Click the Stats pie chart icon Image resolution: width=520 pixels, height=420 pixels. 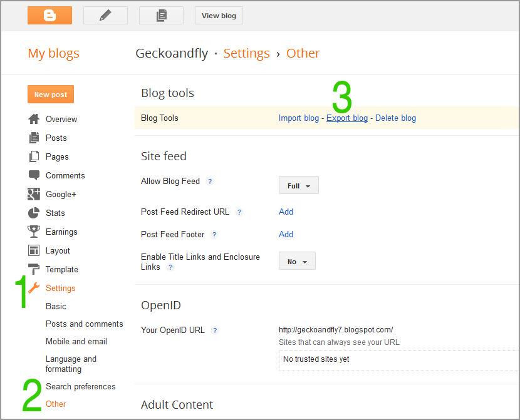point(34,213)
